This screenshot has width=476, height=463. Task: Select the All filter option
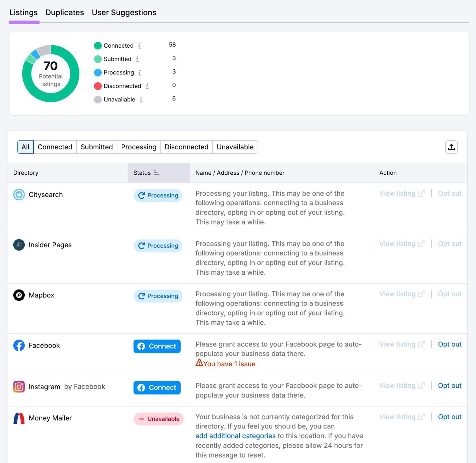pyautogui.click(x=25, y=147)
